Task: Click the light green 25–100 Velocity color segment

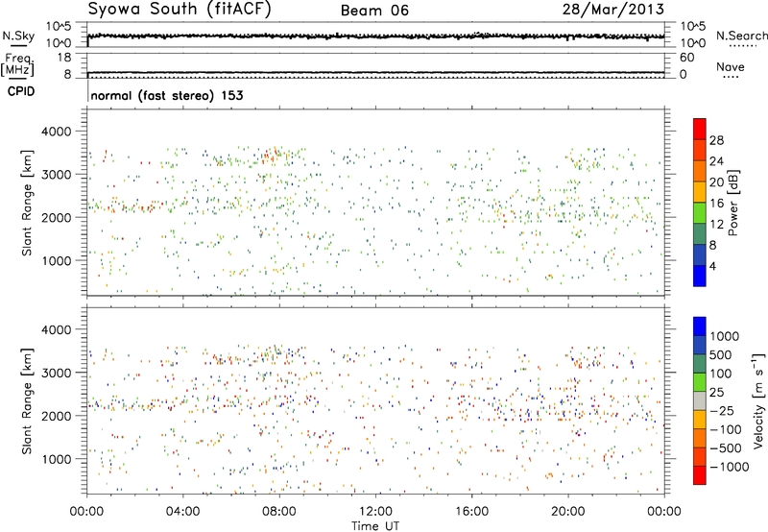Action: (x=700, y=382)
